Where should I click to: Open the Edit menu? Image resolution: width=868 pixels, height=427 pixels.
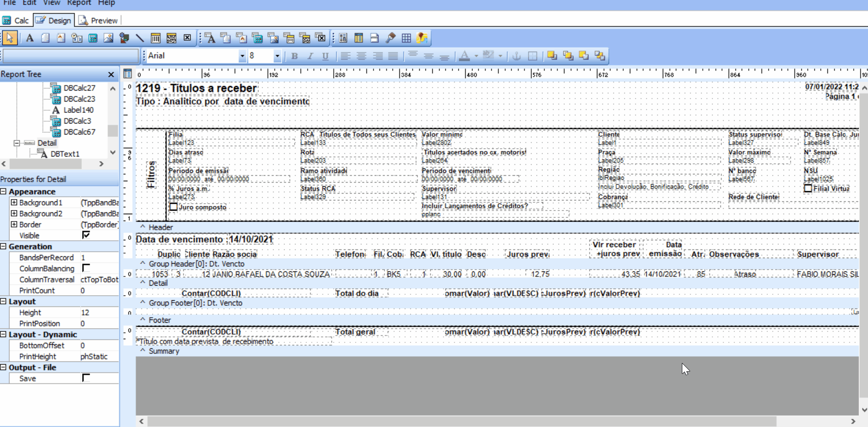click(29, 3)
